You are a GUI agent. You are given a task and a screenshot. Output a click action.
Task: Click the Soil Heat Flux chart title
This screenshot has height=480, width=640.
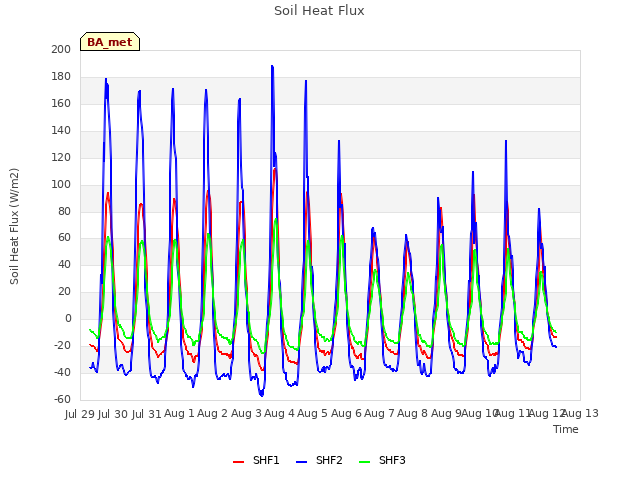point(319,11)
